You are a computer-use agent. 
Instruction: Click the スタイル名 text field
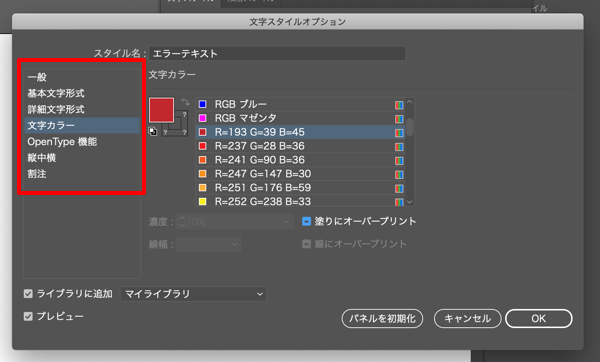(277, 53)
